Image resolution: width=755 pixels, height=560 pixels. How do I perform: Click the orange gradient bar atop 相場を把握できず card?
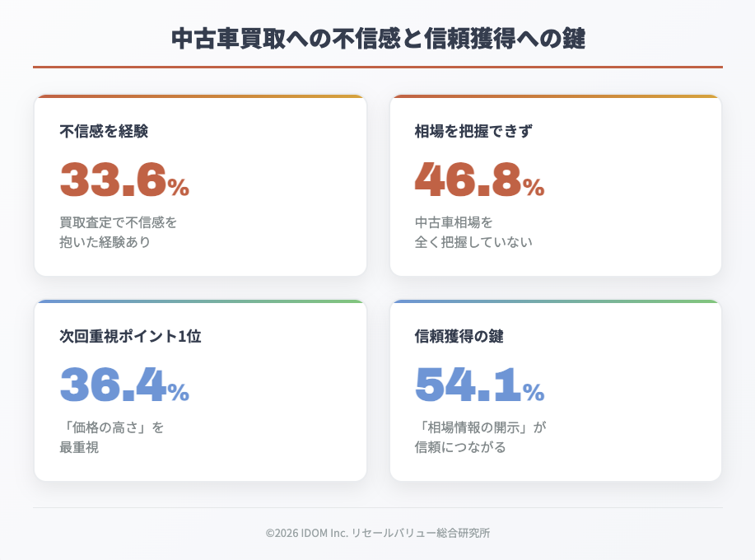[556, 96]
